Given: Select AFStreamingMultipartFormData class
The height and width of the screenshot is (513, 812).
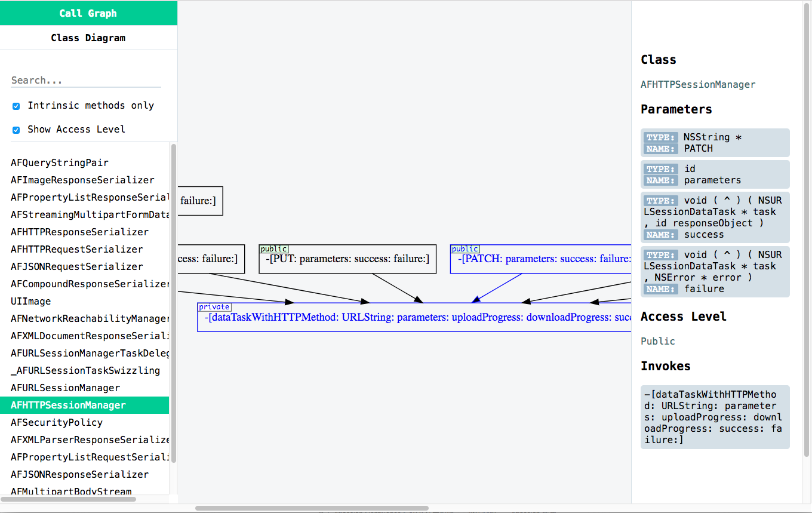Looking at the screenshot, I should pos(85,214).
